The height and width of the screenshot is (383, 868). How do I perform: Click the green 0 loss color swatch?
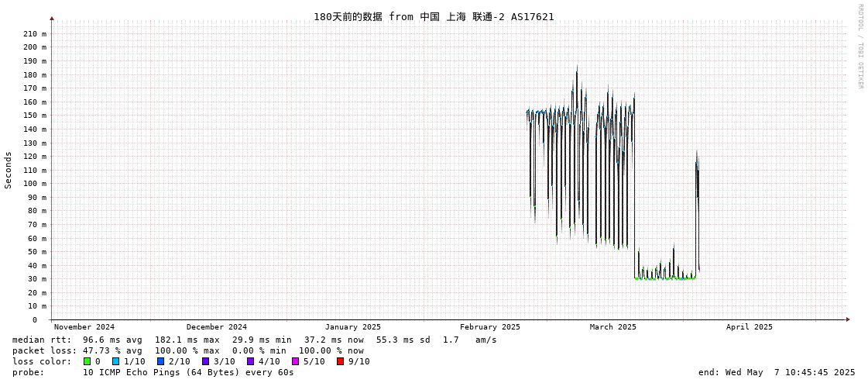point(87,361)
